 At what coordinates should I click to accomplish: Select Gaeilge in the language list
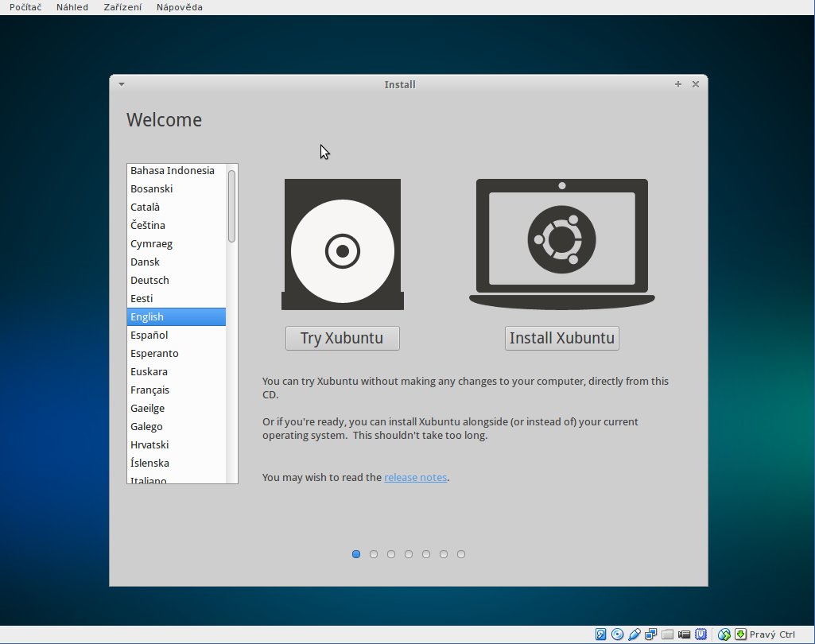(x=177, y=408)
